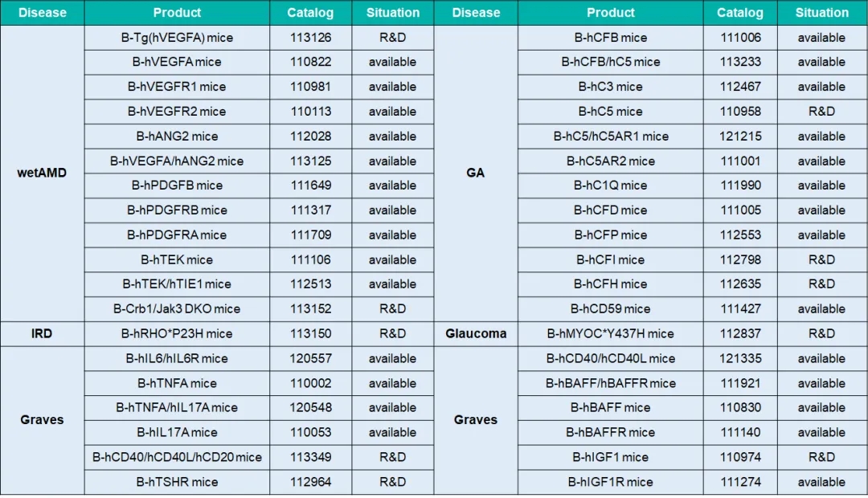Click the B-hIGF1R mice cell
The width and height of the screenshot is (868, 498).
tap(610, 482)
